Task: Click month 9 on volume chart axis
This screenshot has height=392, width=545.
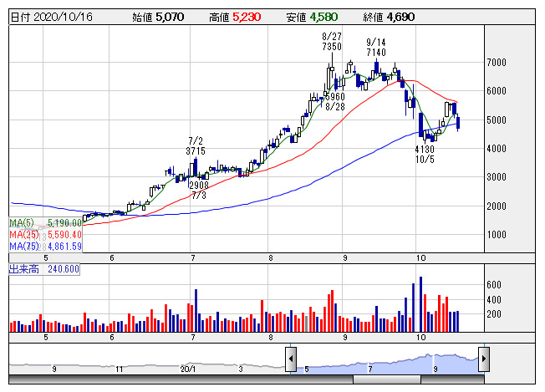Action: click(345, 338)
